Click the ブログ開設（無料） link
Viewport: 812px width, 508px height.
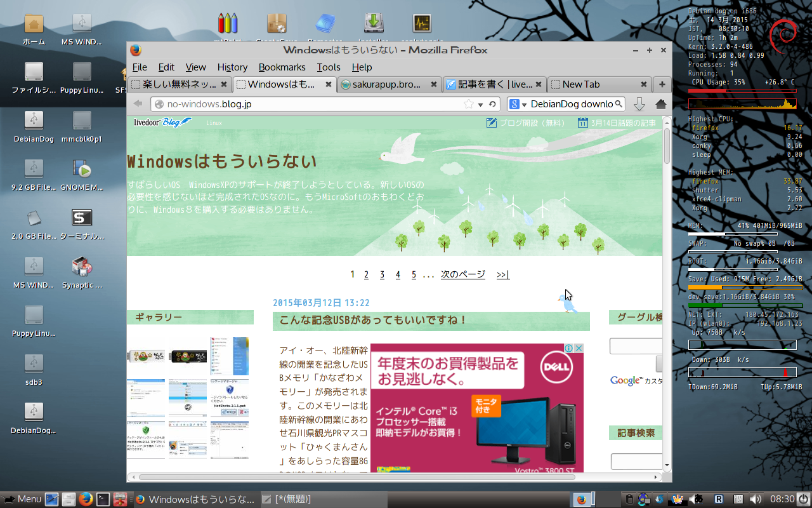coord(525,123)
